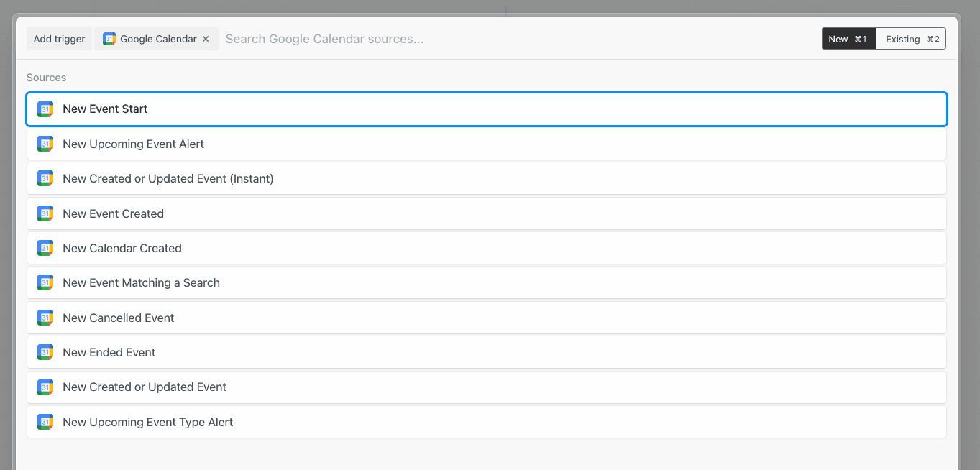
Task: Click the Google Calendar logo in the filter chip
Action: point(109,39)
